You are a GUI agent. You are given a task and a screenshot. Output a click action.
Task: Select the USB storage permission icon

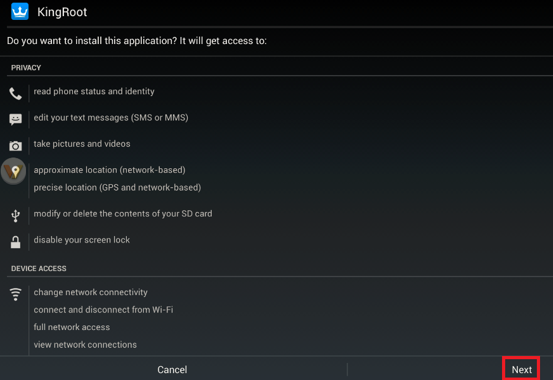point(15,216)
